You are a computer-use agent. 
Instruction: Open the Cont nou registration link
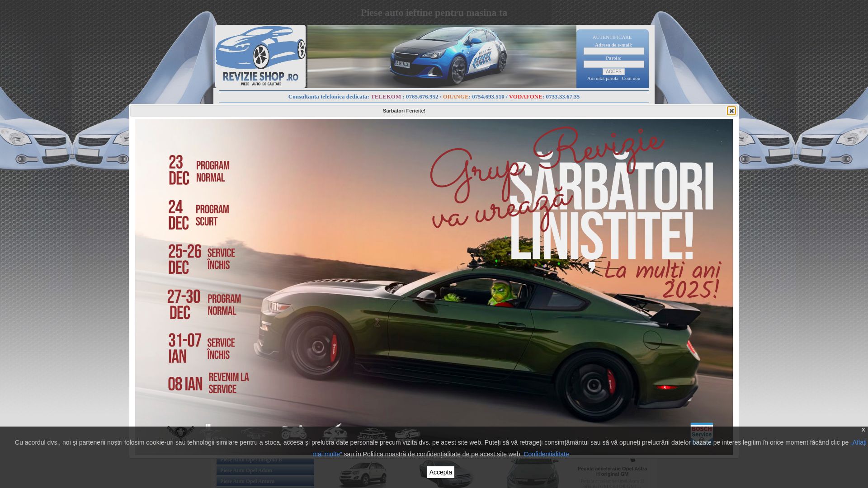(631, 79)
